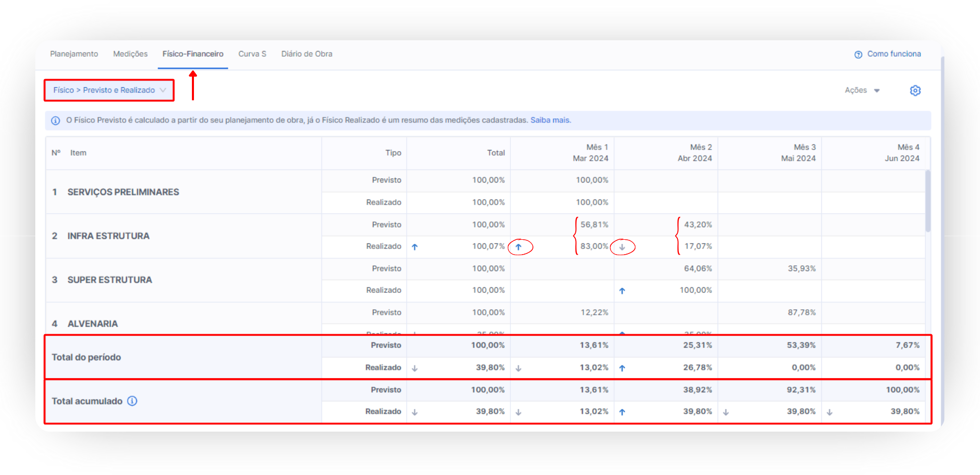Select the SERVIÇOS PRELIMINARES row item
This screenshot has width=980, height=475.
tap(123, 192)
